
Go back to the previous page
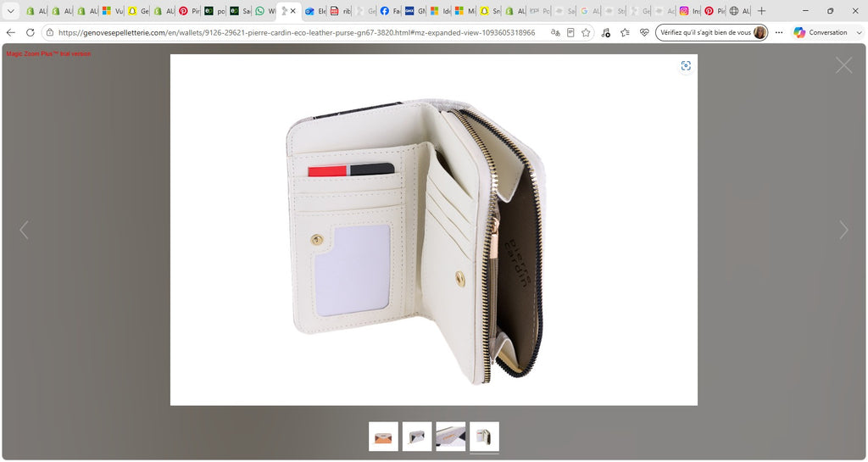pos(10,33)
